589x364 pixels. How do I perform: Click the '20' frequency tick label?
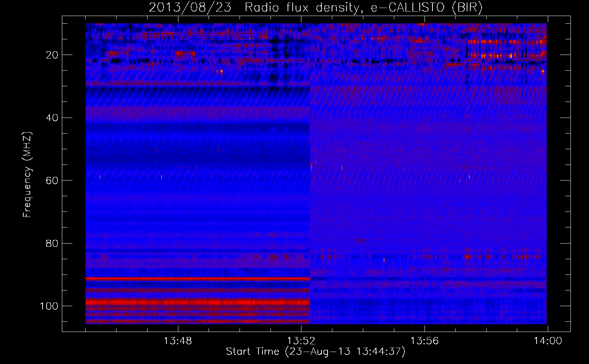[52, 55]
